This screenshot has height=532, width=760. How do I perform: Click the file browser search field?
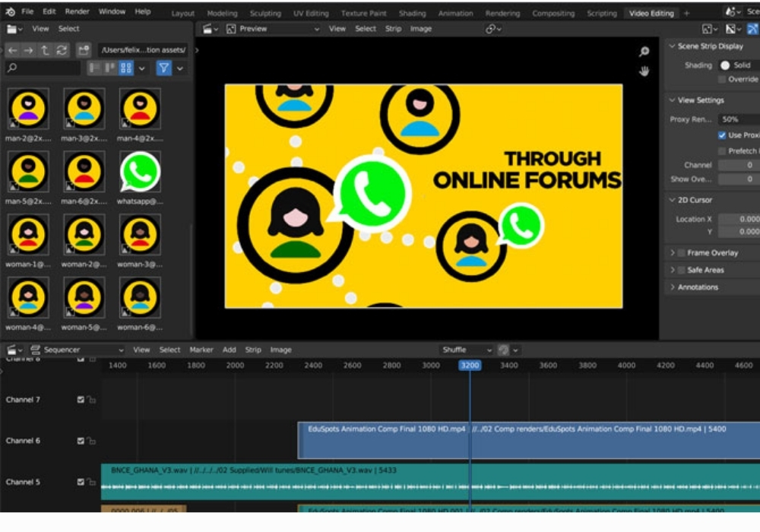coord(43,68)
